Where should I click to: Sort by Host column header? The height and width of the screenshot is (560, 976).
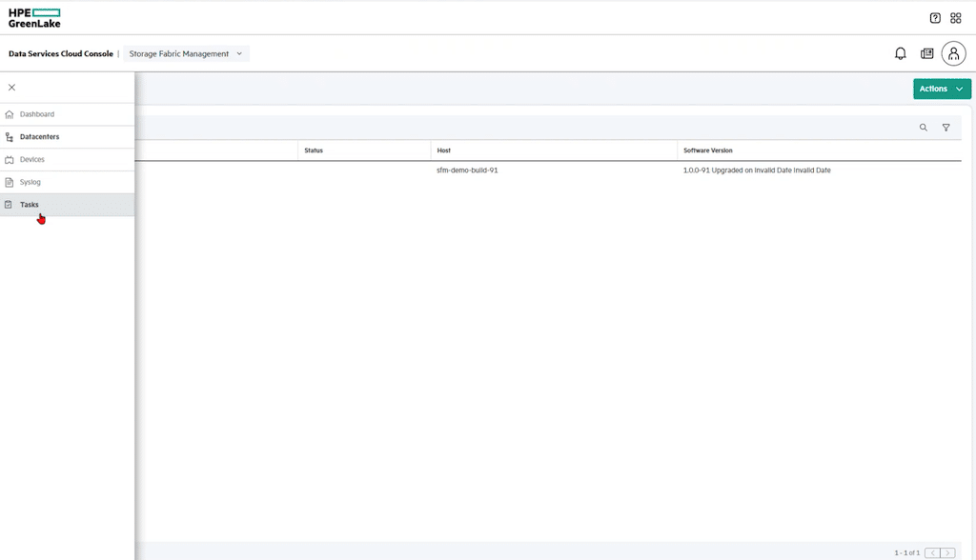coord(444,150)
